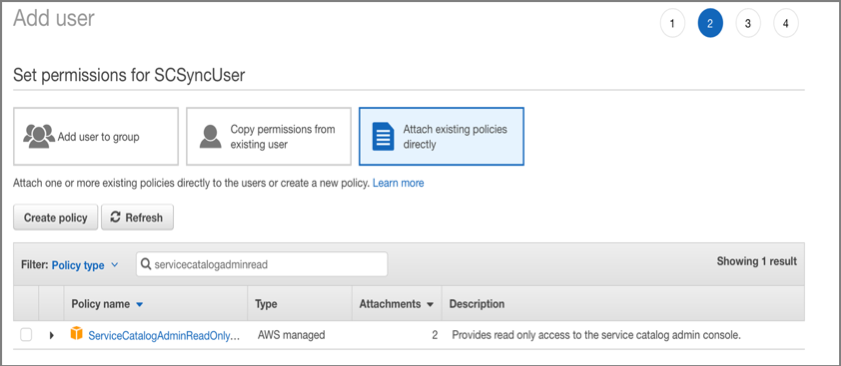Image resolution: width=841 pixels, height=366 pixels.
Task: Click the Set permissions for SCSyncUser heading
Action: (x=129, y=75)
